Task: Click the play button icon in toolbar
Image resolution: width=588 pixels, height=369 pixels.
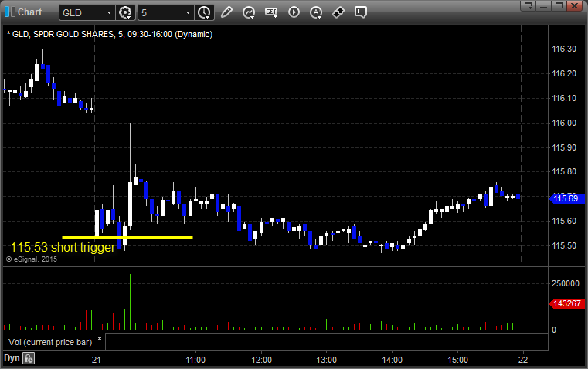Action: click(294, 12)
